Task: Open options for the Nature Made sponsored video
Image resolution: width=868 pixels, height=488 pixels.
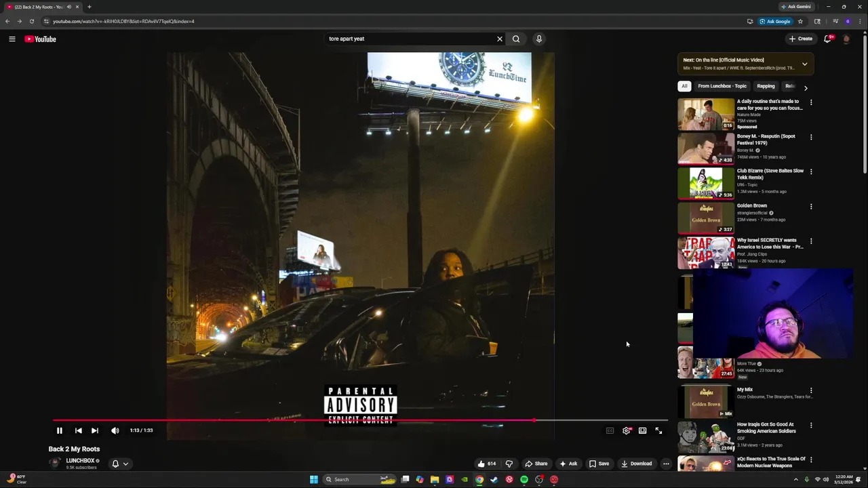Action: click(x=811, y=102)
